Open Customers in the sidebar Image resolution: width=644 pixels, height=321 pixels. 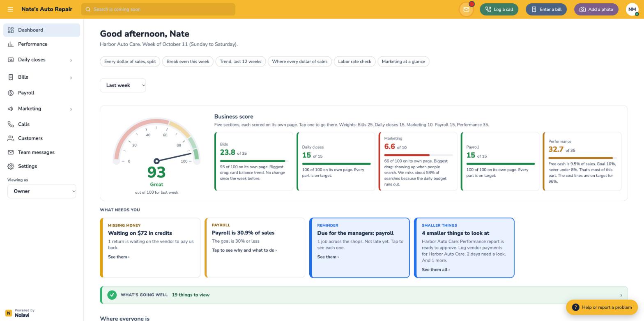[x=41, y=138]
